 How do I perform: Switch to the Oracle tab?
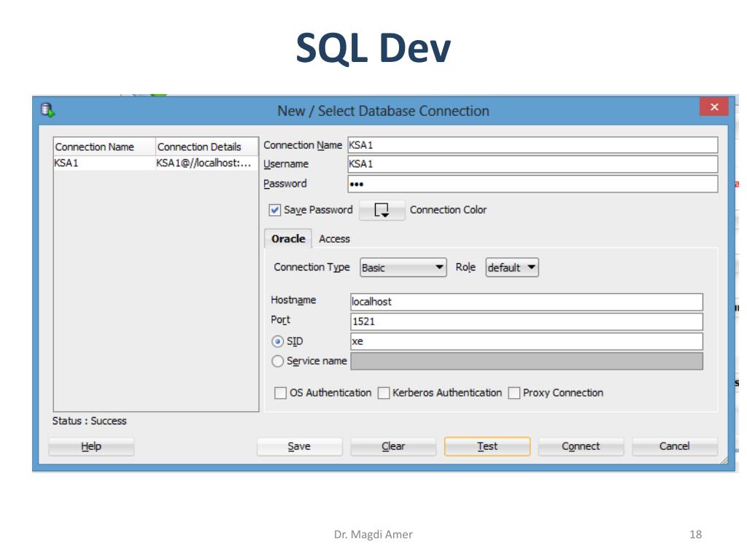coord(288,238)
